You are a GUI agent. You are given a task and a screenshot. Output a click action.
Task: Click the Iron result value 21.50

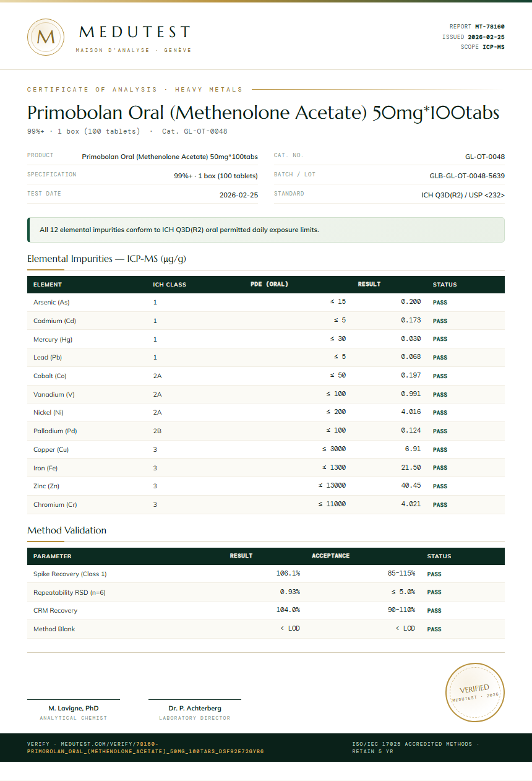pyautogui.click(x=411, y=467)
